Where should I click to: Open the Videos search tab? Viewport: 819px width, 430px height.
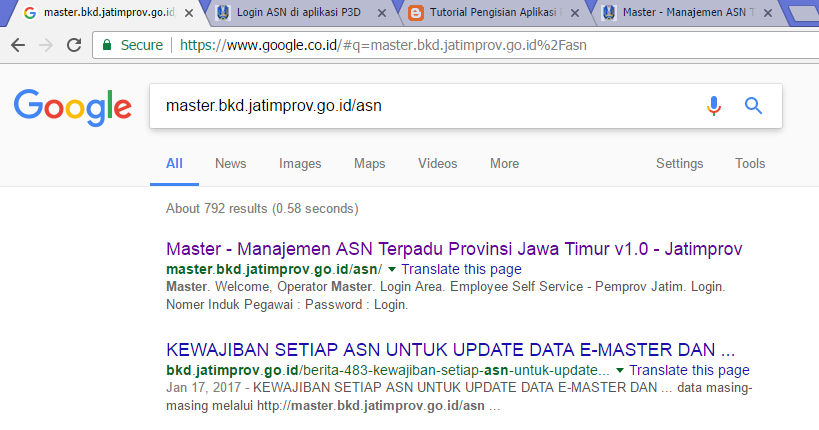437,164
